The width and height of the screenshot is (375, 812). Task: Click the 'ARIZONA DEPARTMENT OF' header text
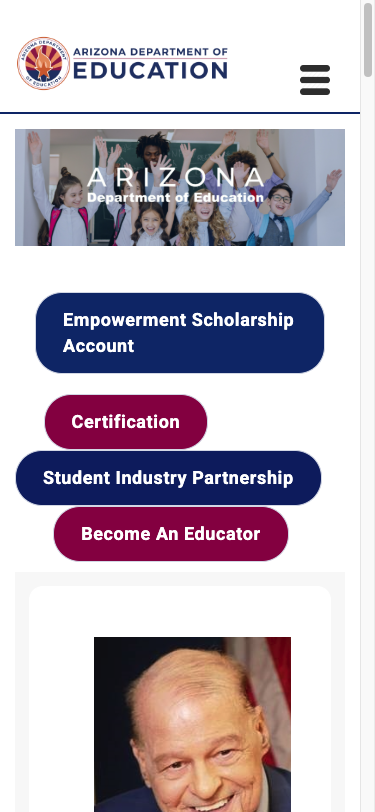click(x=150, y=52)
